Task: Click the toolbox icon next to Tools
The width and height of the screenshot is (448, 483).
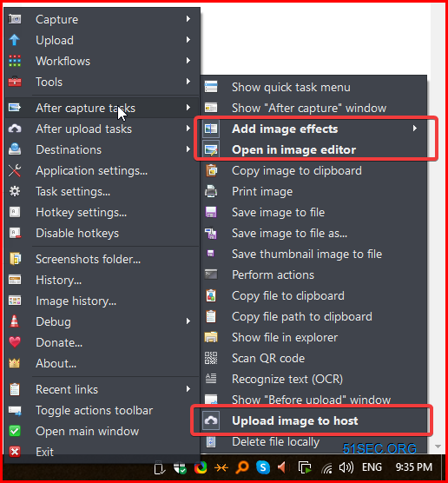Action: point(15,82)
